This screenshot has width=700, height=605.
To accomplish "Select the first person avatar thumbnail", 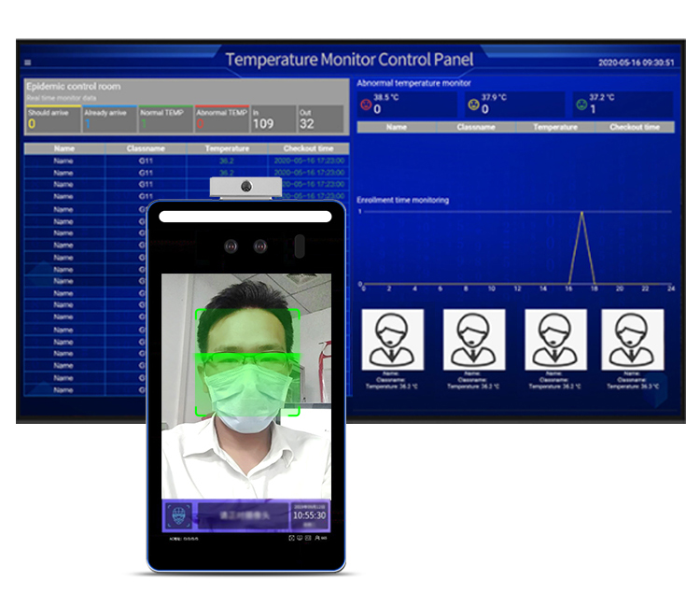I will click(x=392, y=340).
